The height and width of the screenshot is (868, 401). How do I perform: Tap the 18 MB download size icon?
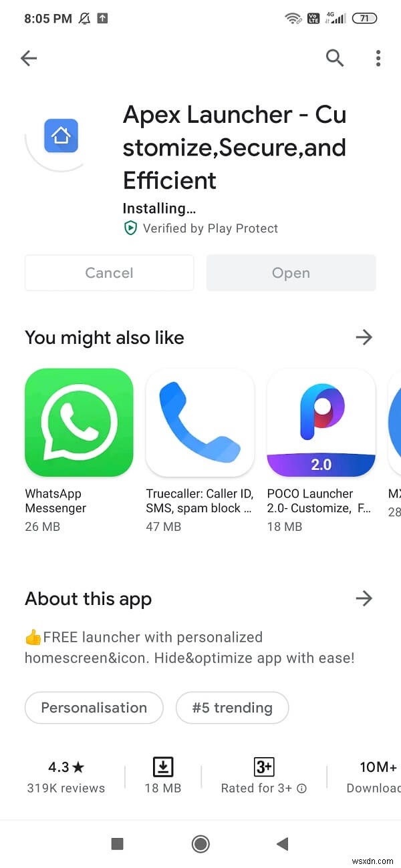[163, 766]
